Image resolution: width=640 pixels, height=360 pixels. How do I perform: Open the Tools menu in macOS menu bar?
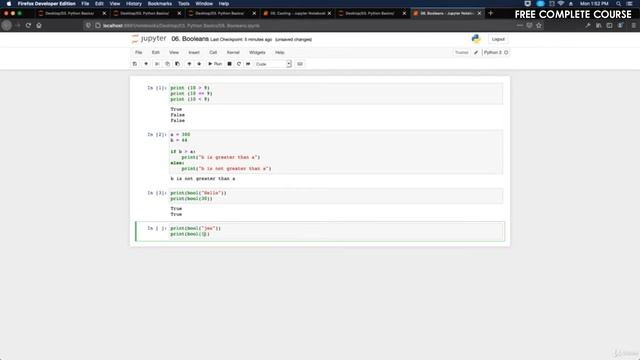(184, 4)
